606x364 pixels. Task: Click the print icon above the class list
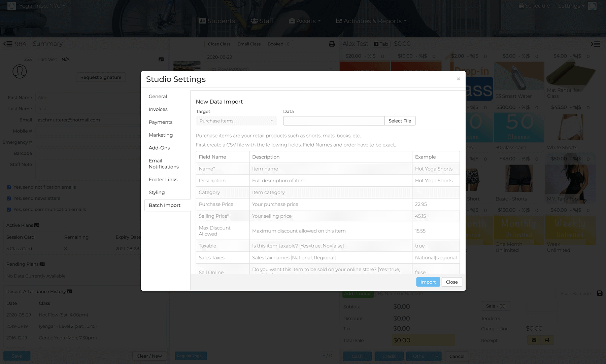pos(332,44)
